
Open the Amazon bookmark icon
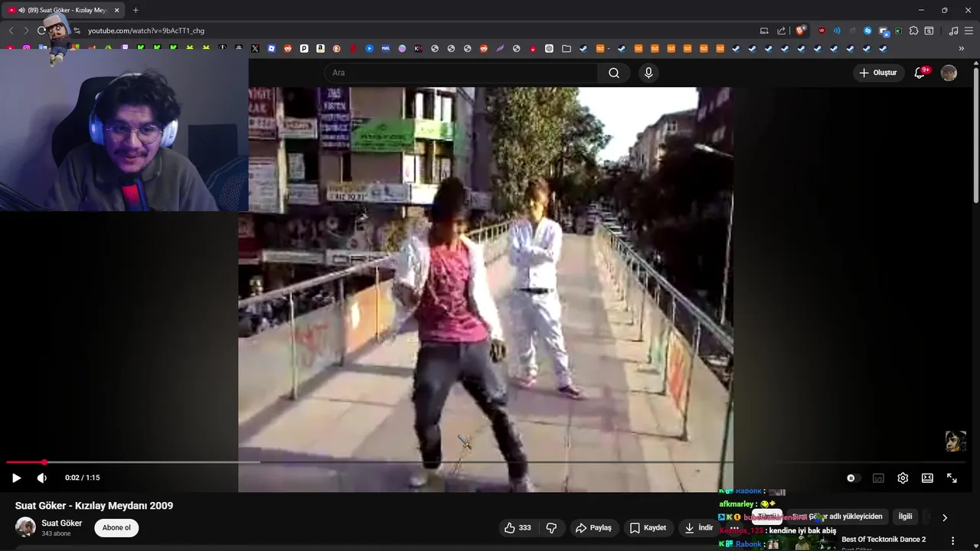click(x=320, y=48)
